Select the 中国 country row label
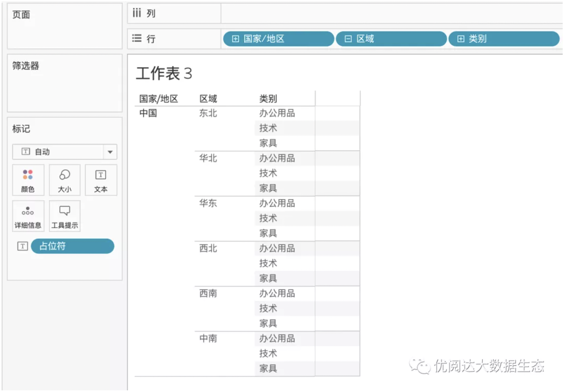The width and height of the screenshot is (566, 392). pos(148,113)
